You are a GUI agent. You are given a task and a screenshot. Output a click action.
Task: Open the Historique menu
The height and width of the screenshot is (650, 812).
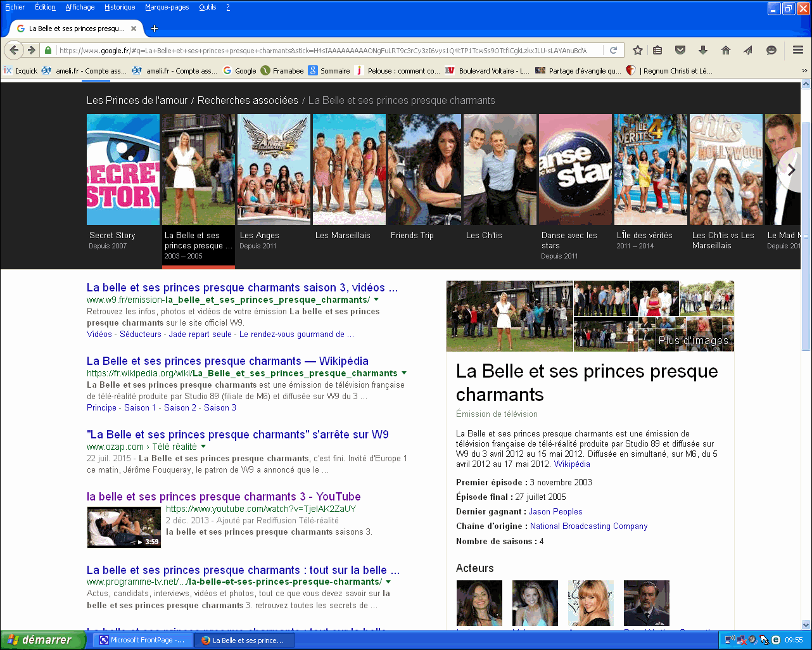point(120,8)
